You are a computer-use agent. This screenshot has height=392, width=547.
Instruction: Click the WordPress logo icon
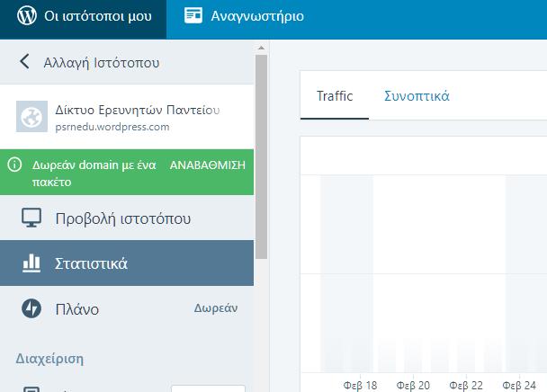point(26,15)
